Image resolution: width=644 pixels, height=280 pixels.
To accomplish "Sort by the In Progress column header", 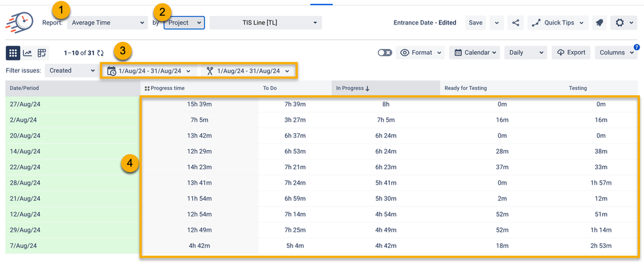I will point(385,88).
